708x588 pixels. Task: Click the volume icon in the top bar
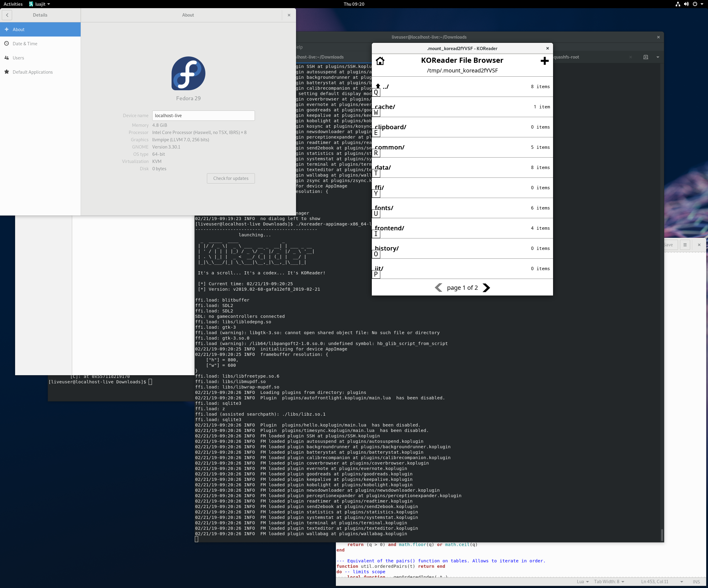(x=687, y=4)
